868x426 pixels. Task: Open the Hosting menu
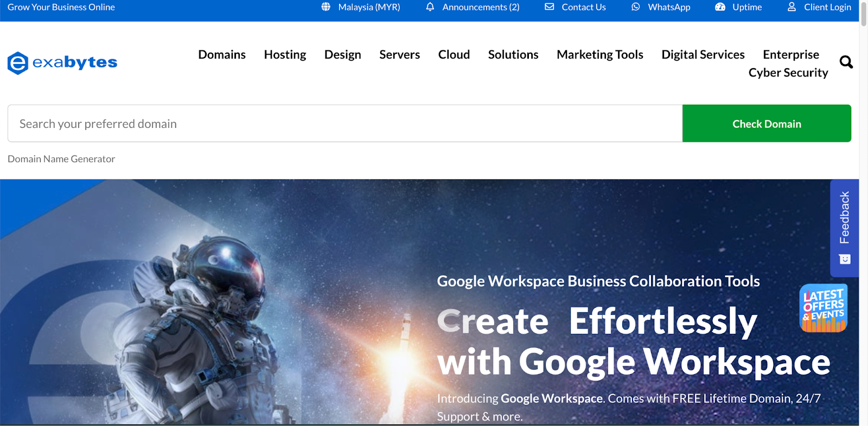[285, 55]
